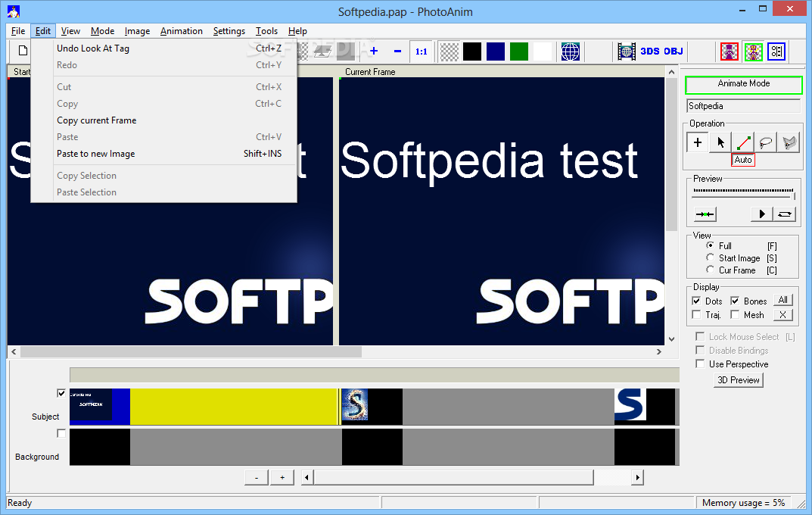The height and width of the screenshot is (515, 812).
Task: Pick the black background swatch
Action: [472, 51]
